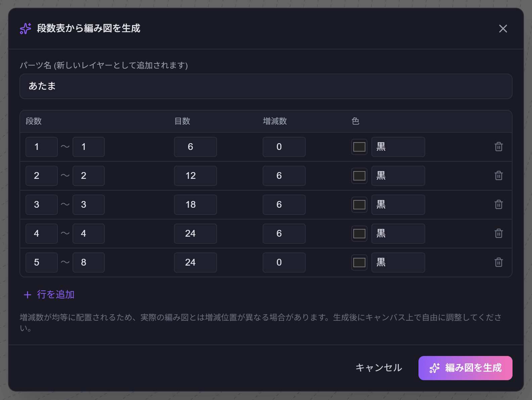The width and height of the screenshot is (532, 400).
Task: Add a new row via 行を追加
Action: tap(49, 295)
